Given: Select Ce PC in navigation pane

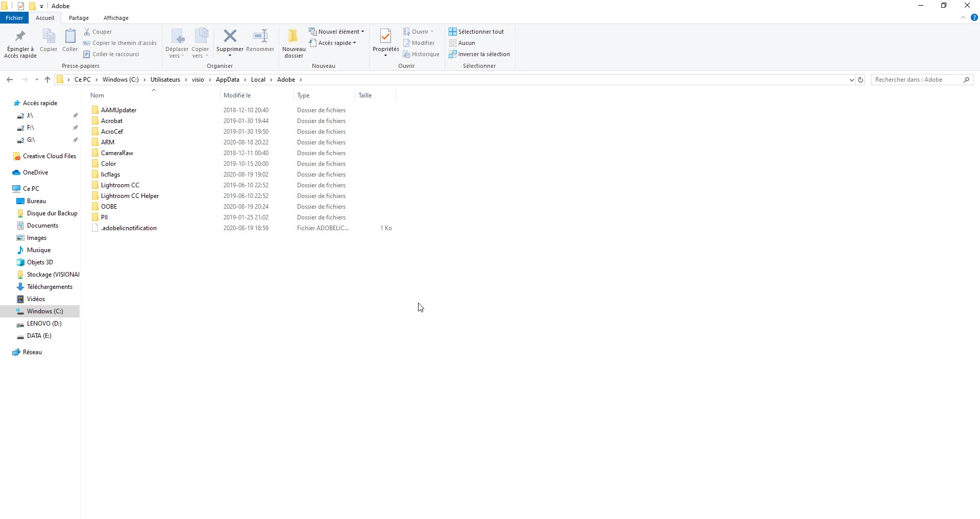Looking at the screenshot, I should tap(31, 189).
